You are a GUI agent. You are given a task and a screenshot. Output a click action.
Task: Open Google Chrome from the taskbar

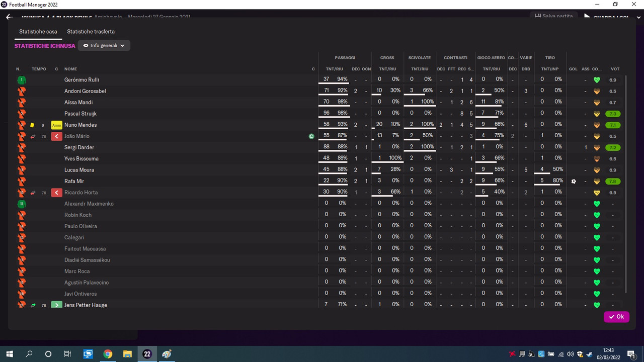click(x=108, y=354)
